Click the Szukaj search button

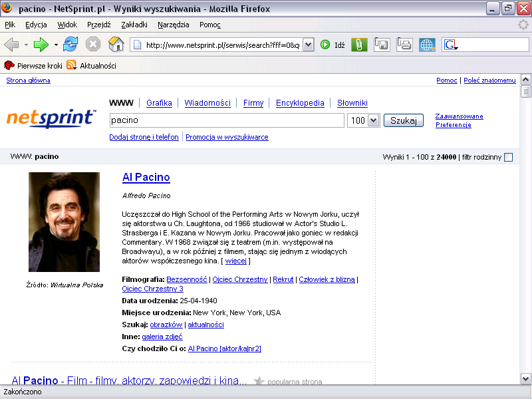tap(404, 120)
